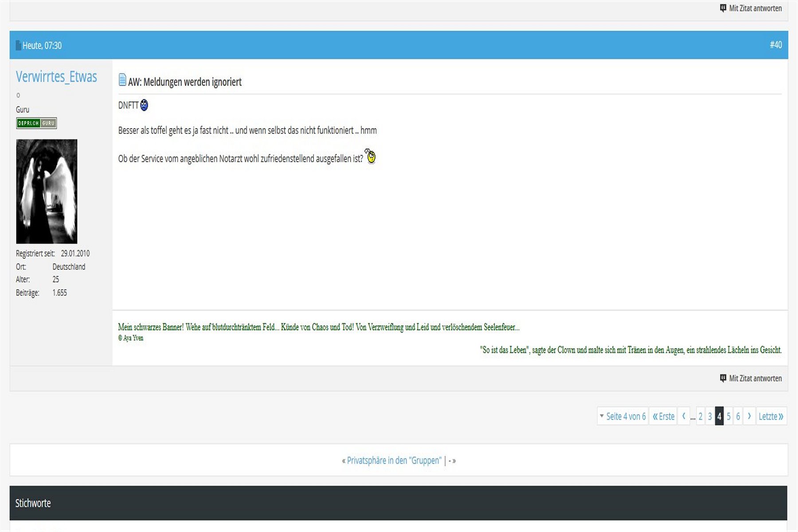Jump to the last page via Letzte
The image size is (798, 532).
click(771, 416)
